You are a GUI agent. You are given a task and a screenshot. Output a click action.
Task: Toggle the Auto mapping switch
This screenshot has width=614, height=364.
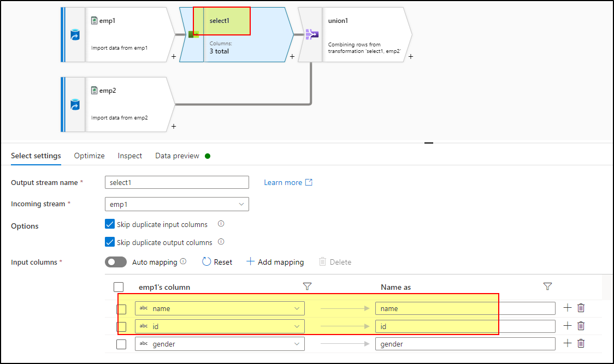116,262
